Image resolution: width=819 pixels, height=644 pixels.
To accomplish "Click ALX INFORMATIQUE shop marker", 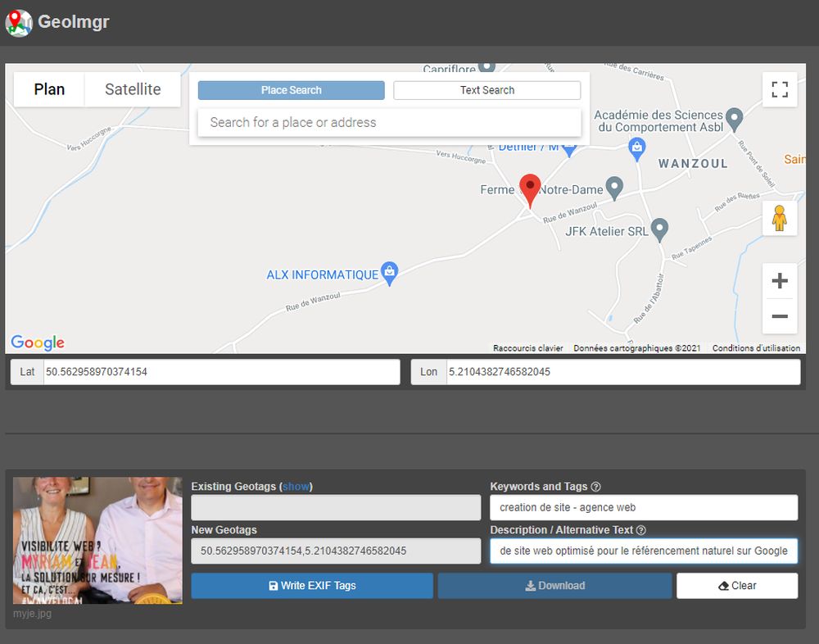I will [x=390, y=274].
